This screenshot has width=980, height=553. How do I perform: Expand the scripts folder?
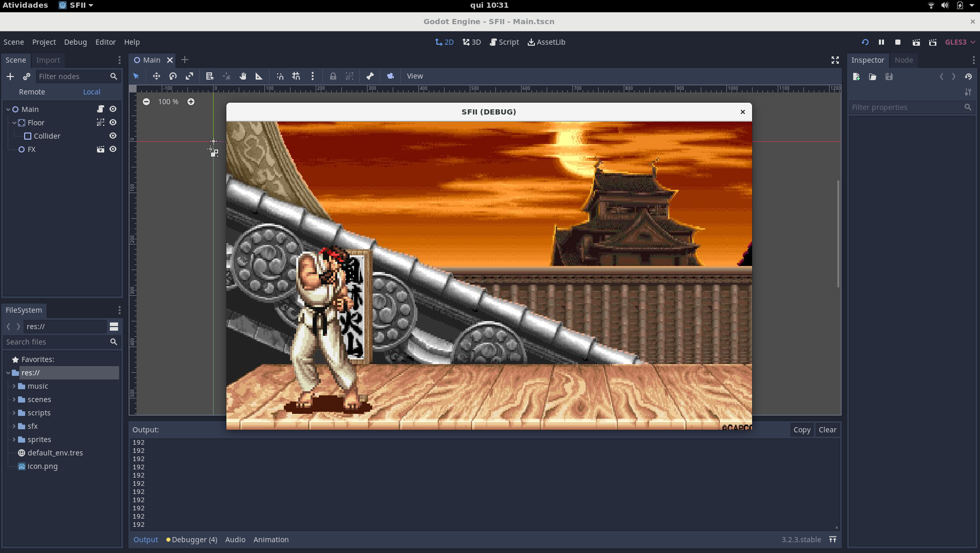tap(14, 413)
